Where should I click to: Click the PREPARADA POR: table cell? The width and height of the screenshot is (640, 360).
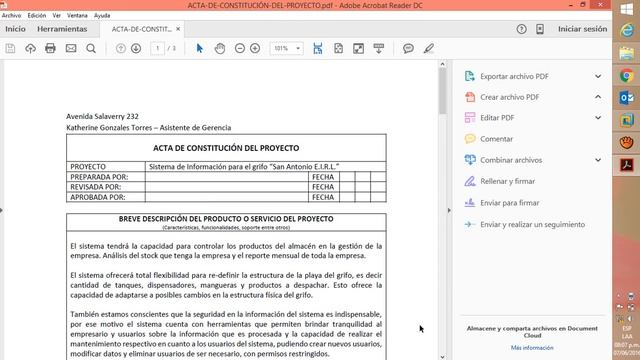click(106, 177)
